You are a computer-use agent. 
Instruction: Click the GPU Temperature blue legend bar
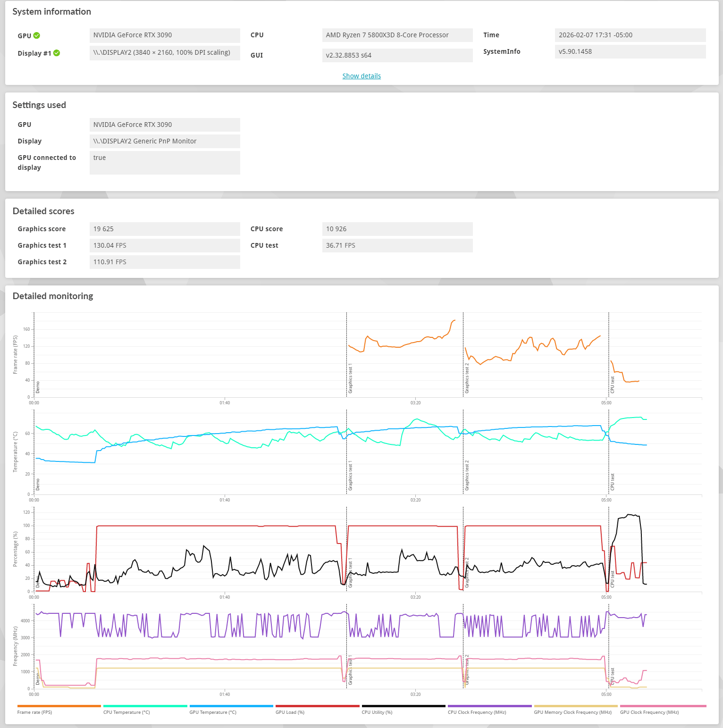231,706
